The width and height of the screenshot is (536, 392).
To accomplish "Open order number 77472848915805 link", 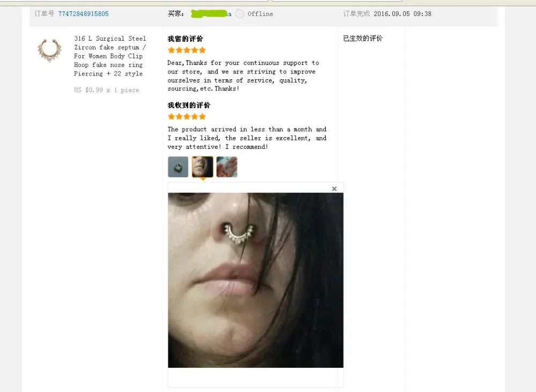I will coord(84,14).
